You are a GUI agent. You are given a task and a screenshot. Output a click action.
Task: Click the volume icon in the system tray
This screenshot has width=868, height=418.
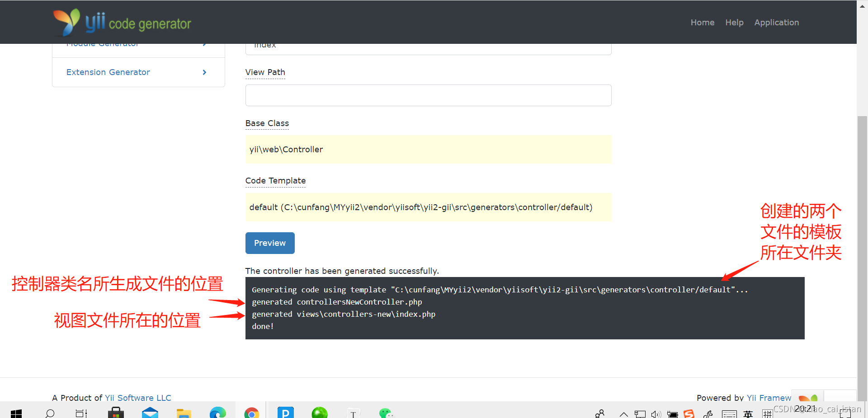[x=656, y=414]
